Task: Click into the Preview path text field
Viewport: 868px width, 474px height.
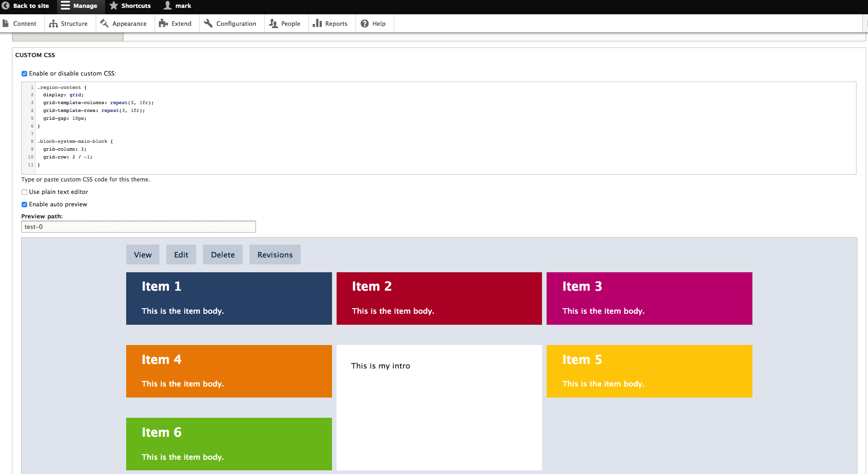Action: click(x=138, y=227)
